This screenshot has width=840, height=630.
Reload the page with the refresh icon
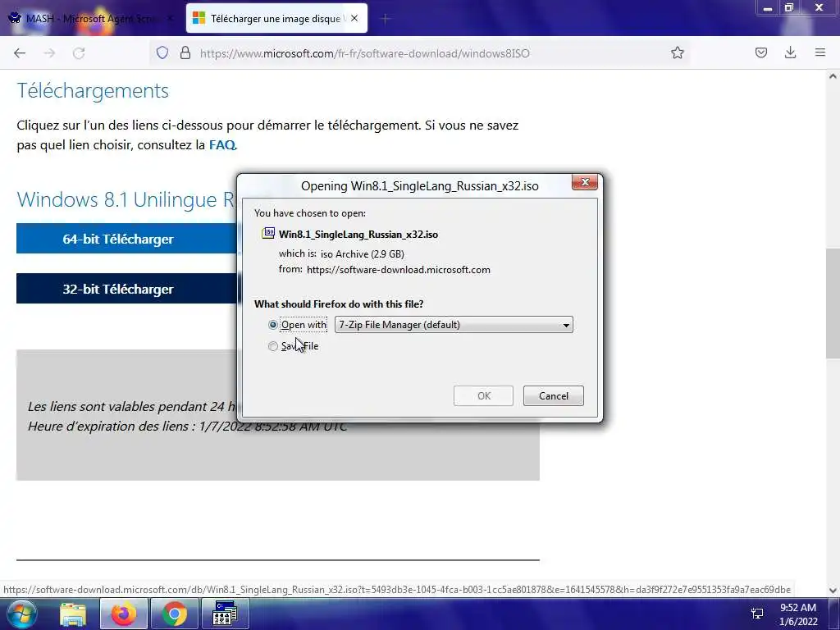pos(79,53)
